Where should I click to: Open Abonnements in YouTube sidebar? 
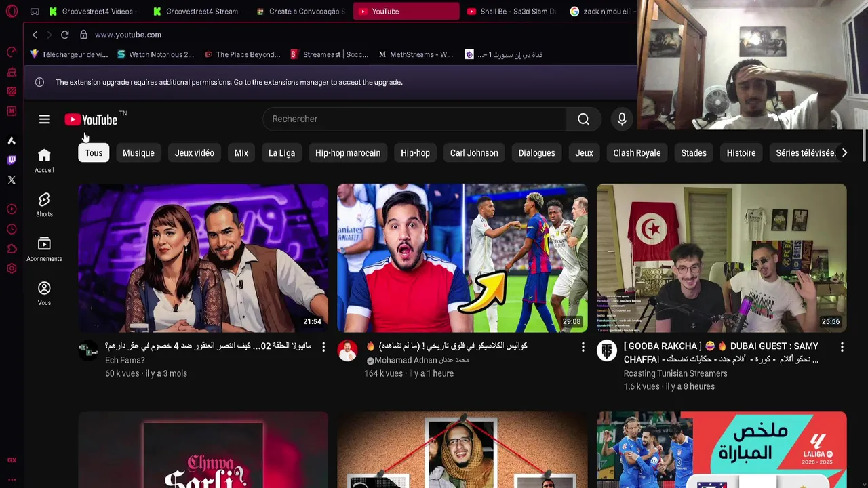click(44, 249)
